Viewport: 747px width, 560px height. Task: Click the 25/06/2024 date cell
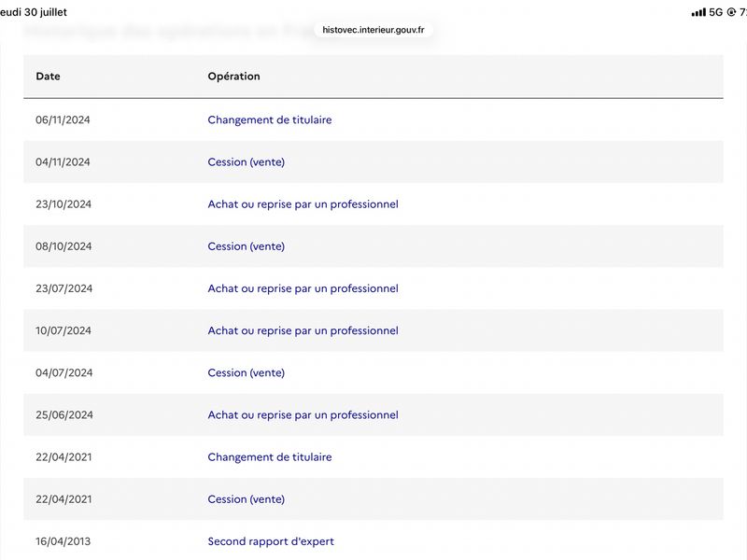pos(64,414)
